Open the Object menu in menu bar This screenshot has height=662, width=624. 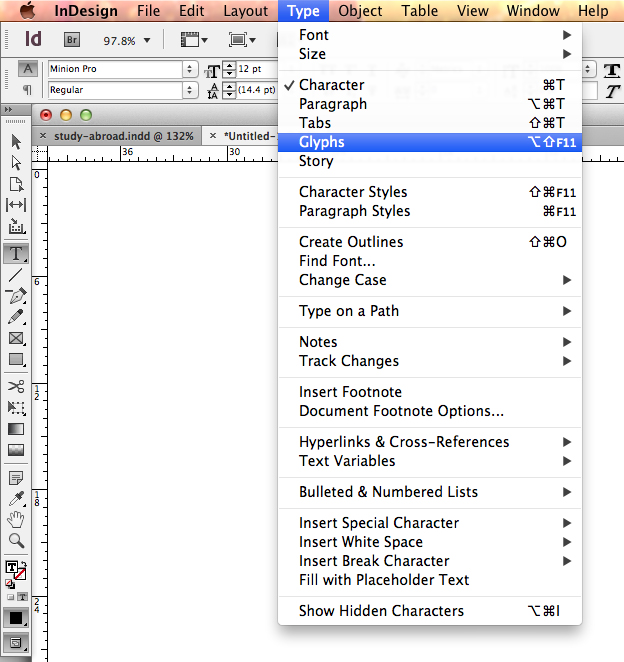click(x=360, y=11)
